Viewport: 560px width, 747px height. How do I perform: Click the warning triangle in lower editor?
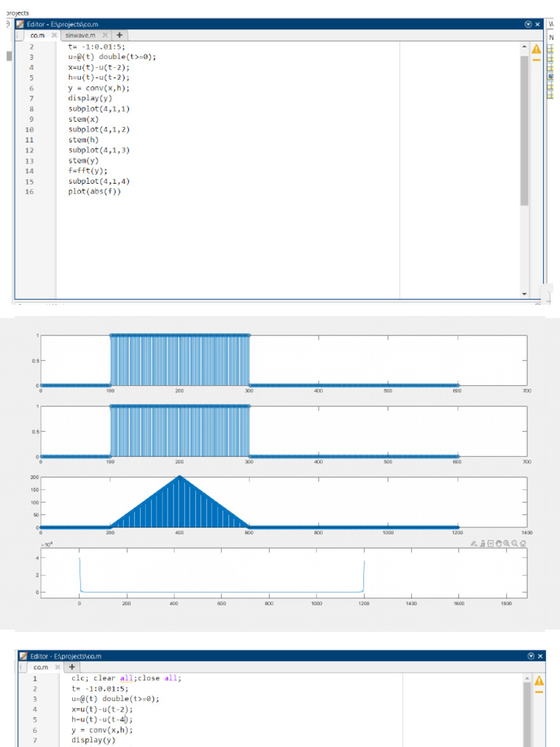(540, 680)
